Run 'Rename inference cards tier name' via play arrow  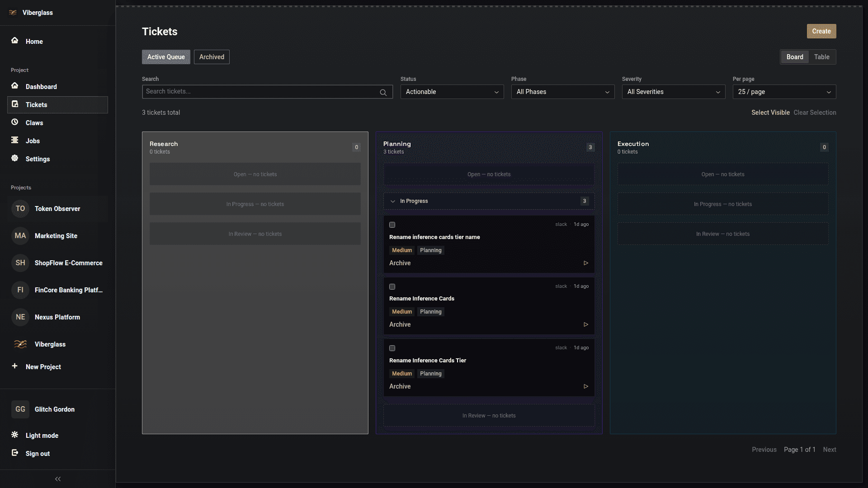tap(585, 263)
